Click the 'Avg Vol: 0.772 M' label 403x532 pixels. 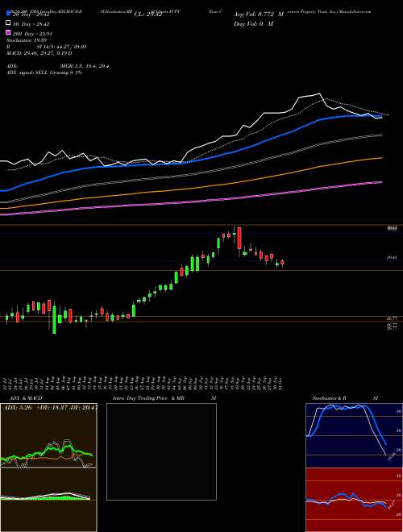[x=259, y=15]
